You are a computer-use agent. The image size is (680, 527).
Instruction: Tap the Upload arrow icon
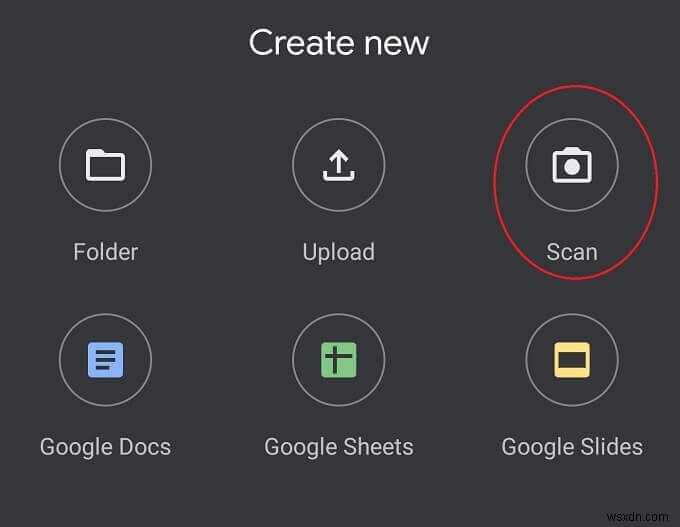[339, 165]
